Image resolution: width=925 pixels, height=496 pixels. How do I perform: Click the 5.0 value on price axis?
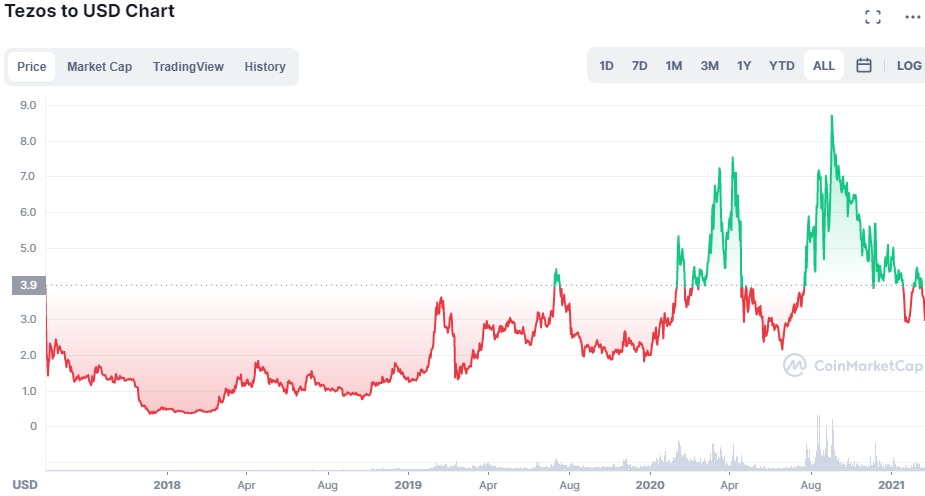(28, 248)
